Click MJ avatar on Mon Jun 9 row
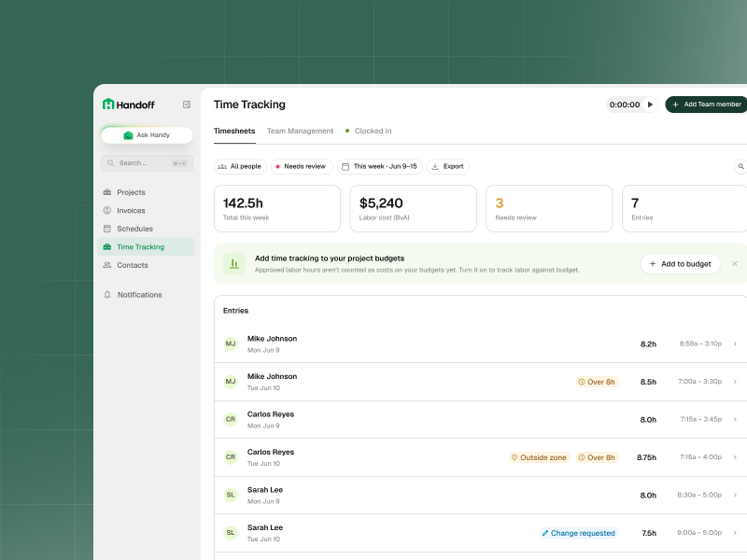 pos(231,343)
